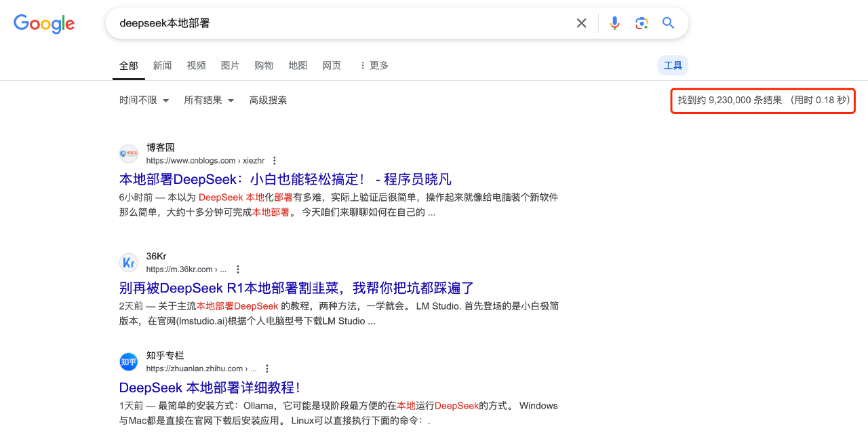Open Google Lens image search

coord(642,23)
